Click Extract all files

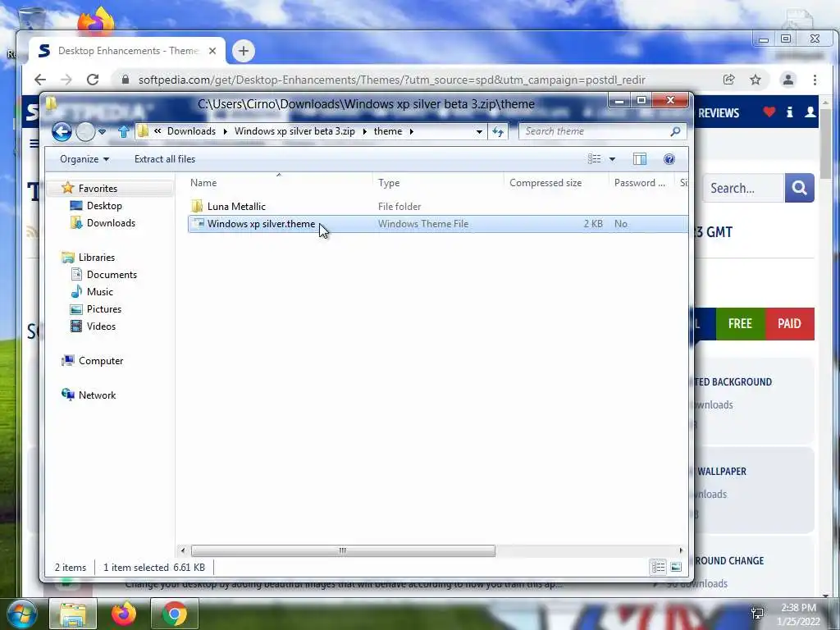click(x=164, y=159)
